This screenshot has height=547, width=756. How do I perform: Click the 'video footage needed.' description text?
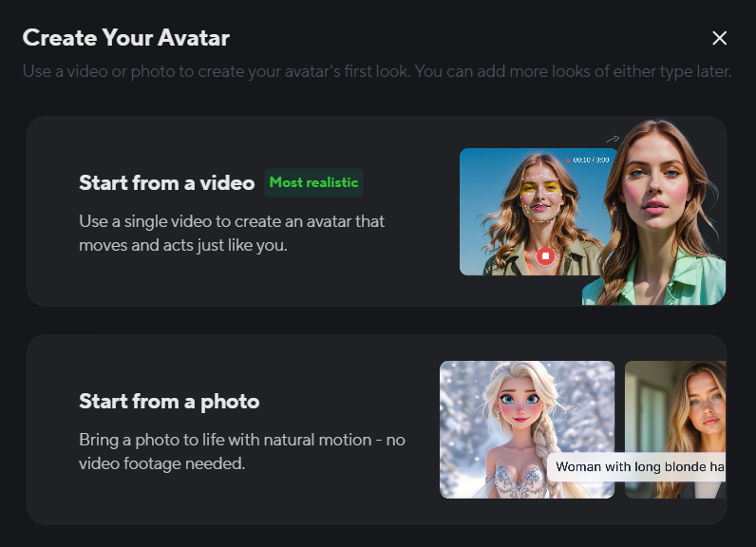[162, 463]
